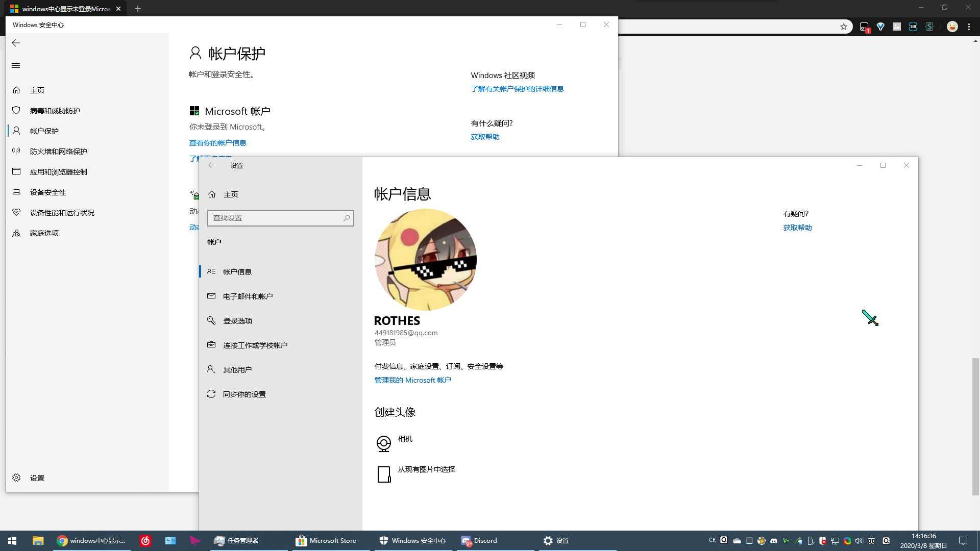Select Device performance and health item
This screenshot has width=980, height=551.
point(62,213)
